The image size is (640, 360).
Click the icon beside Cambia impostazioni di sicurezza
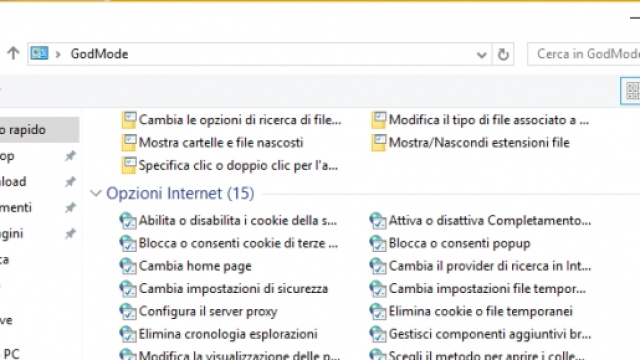128,289
